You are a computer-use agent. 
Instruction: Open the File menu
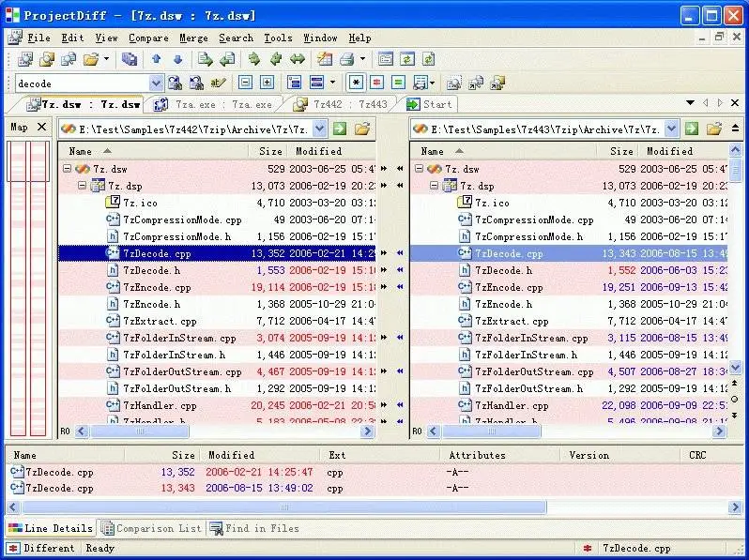38,38
